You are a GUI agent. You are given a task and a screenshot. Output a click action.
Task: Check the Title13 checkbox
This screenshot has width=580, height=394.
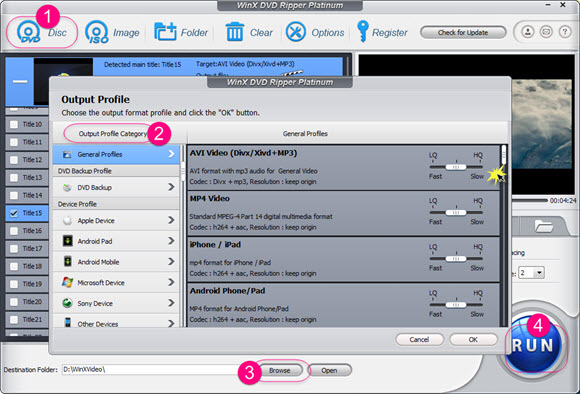pyautogui.click(x=14, y=178)
